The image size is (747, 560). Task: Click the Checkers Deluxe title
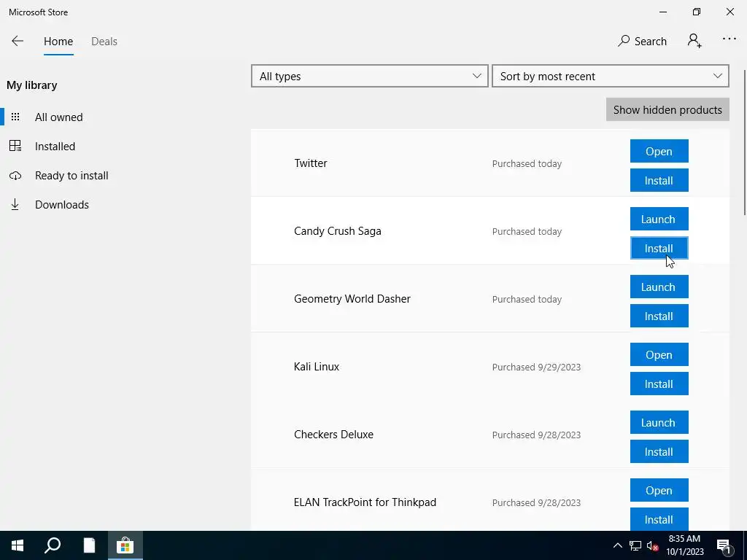tap(333, 435)
